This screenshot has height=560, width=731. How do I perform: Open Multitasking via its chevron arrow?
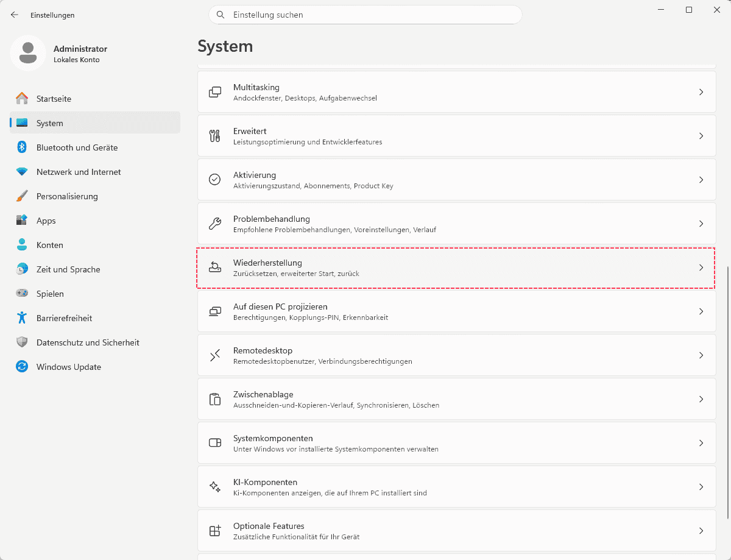tap(701, 92)
